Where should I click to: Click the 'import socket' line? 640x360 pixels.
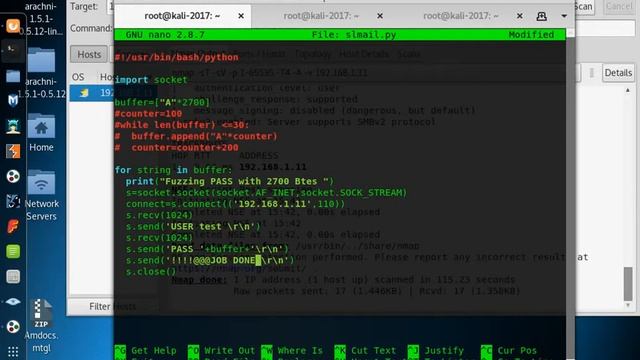(151, 80)
